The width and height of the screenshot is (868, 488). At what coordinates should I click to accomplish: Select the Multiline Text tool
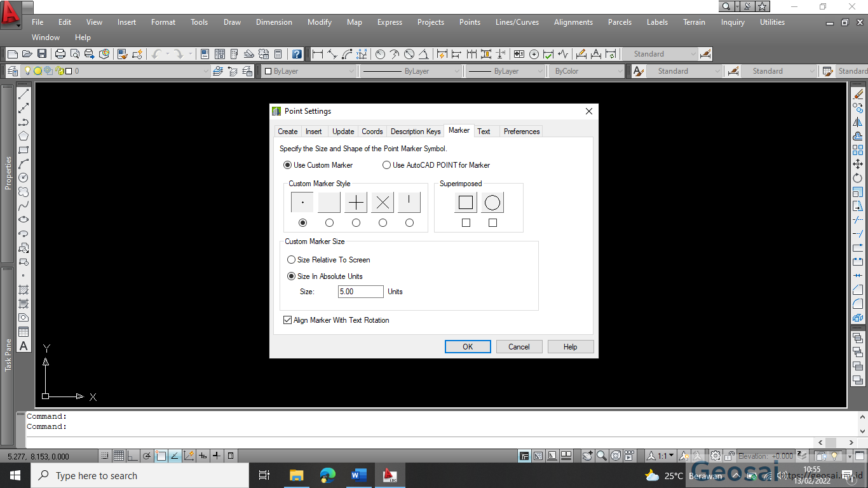(24, 346)
